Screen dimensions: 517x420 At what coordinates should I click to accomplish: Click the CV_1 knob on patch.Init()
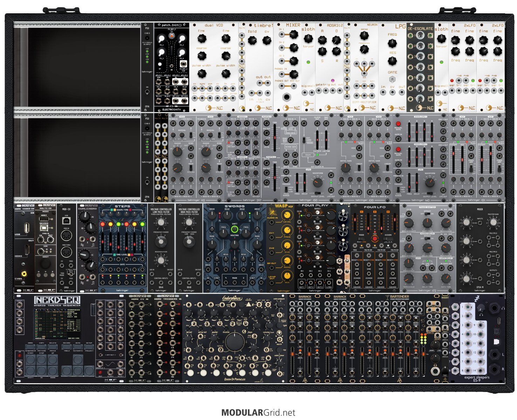click(x=162, y=38)
